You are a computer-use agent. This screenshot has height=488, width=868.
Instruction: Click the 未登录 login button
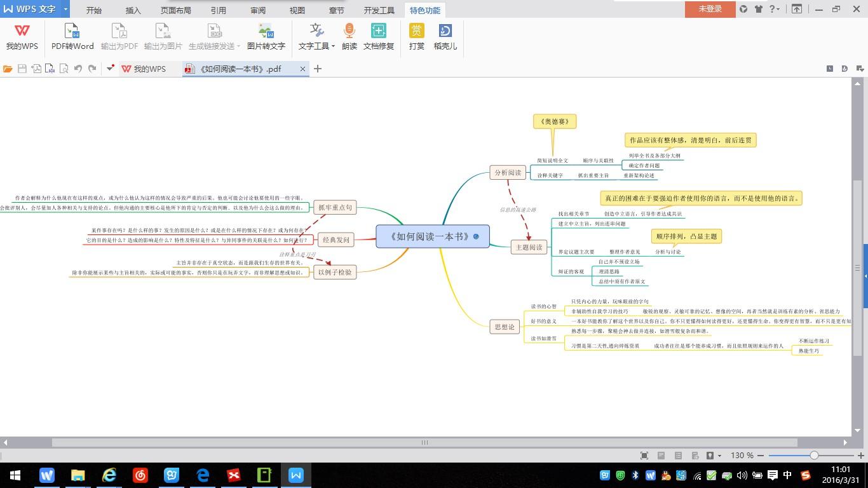(x=710, y=9)
